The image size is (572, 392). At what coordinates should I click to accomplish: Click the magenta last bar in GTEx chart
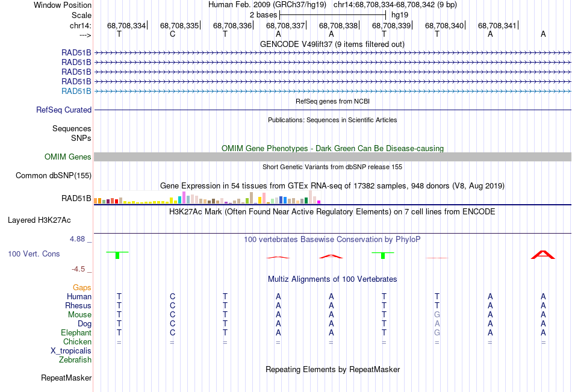coord(319,202)
